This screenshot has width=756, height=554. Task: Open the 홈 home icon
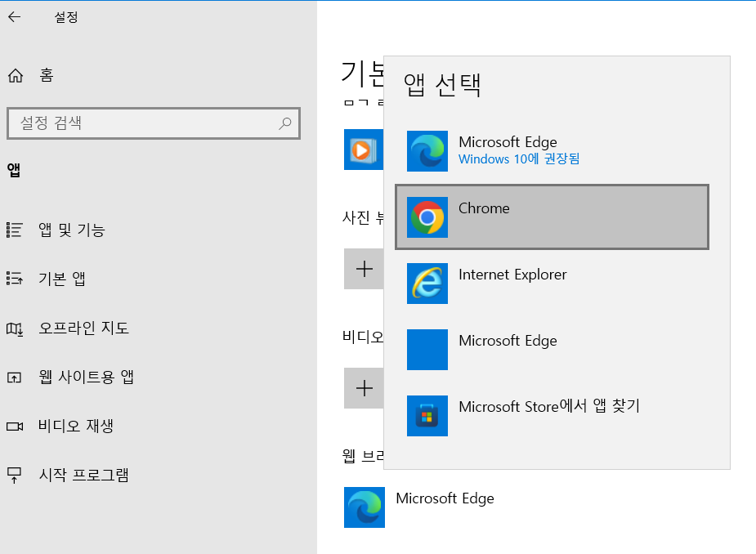(x=16, y=75)
